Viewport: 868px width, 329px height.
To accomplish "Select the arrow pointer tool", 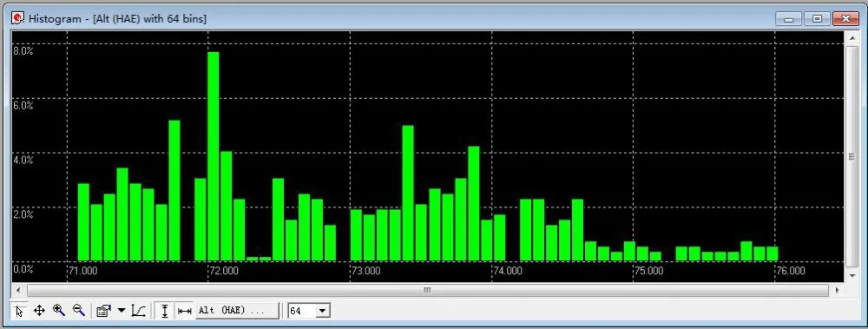I will [x=19, y=312].
